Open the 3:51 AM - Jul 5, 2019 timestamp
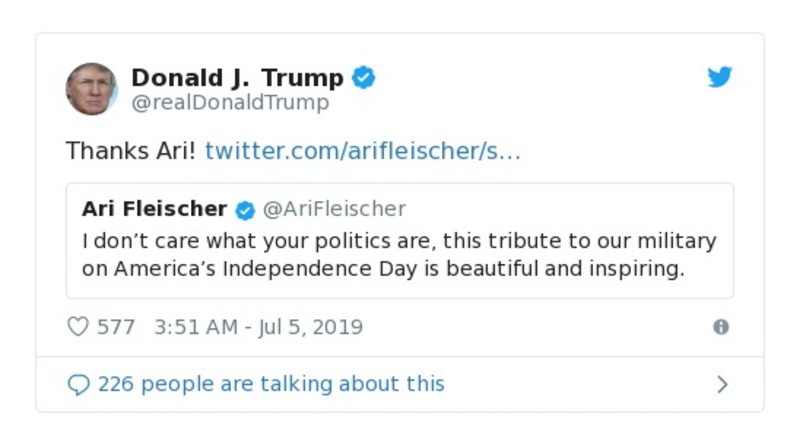Image resolution: width=800 pixels, height=445 pixels. tap(258, 327)
